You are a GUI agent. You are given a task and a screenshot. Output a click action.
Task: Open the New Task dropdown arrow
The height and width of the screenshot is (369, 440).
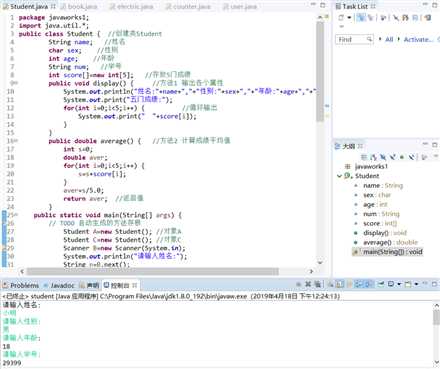point(349,17)
